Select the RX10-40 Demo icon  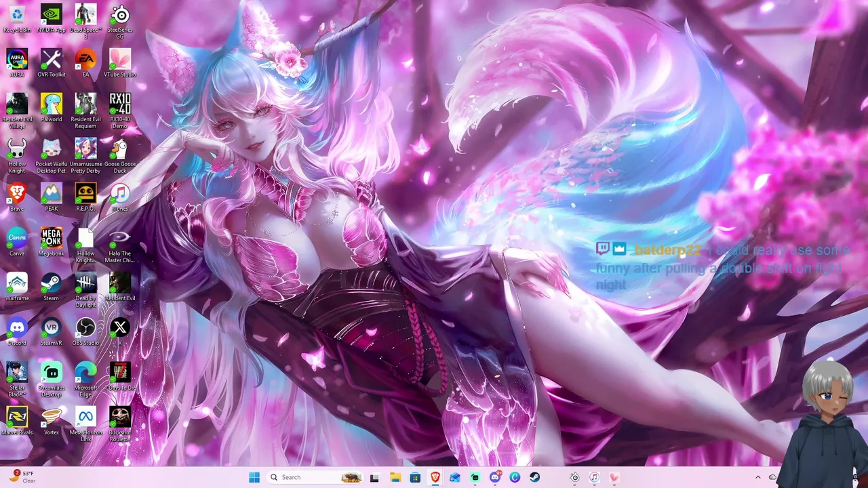(x=120, y=111)
